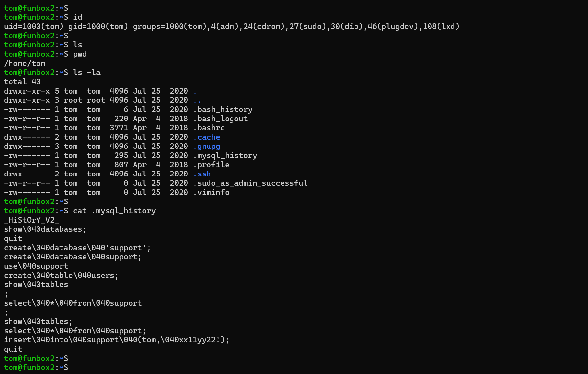Click the .gnupg directory entry

pyautogui.click(x=207, y=146)
